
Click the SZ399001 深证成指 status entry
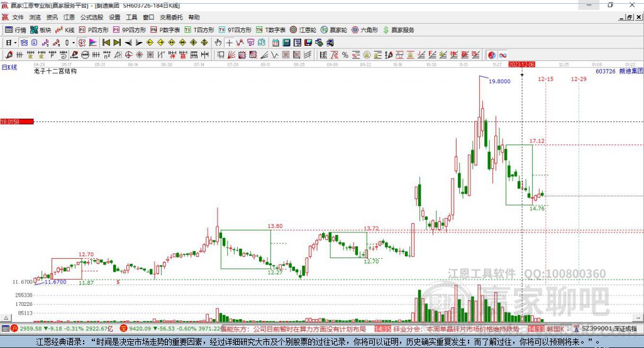604,329
